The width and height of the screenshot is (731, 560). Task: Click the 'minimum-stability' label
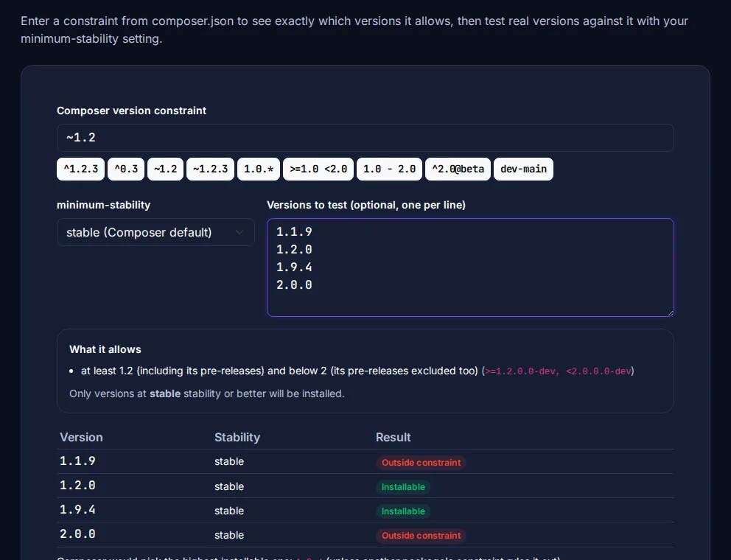103,205
